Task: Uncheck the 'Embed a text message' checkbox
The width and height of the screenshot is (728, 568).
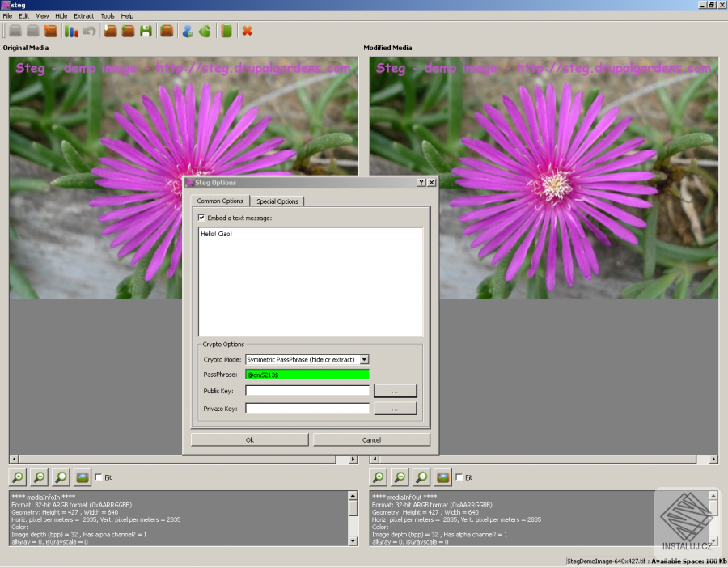Action: 201,218
